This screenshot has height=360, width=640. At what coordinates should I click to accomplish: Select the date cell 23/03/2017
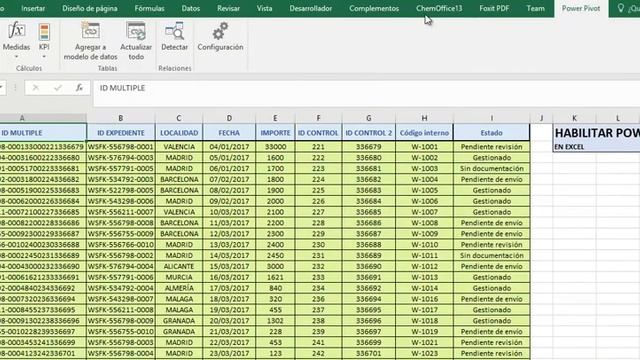coord(229,353)
